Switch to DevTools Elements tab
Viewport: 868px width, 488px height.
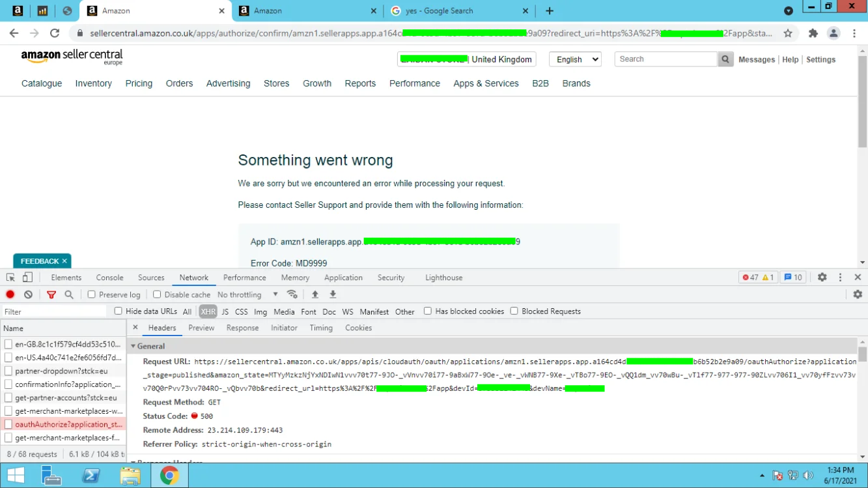click(x=66, y=278)
